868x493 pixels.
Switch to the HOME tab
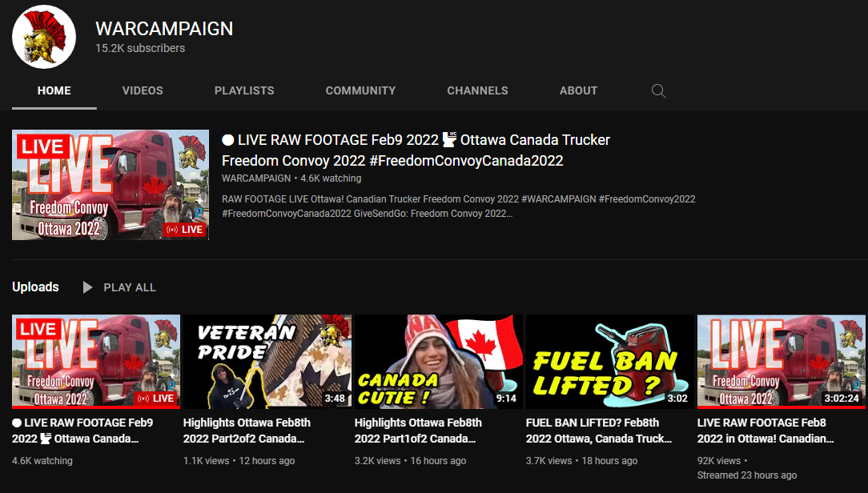pyautogui.click(x=54, y=90)
